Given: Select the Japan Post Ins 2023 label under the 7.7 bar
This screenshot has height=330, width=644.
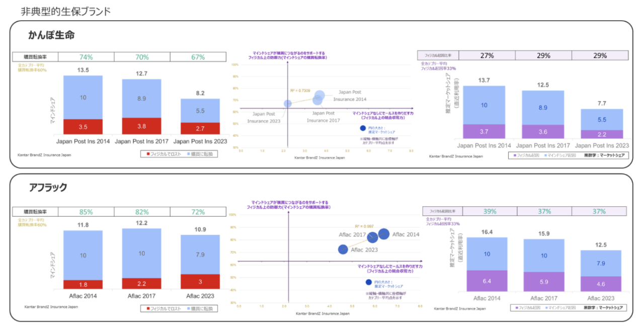Looking at the screenshot, I should tap(601, 145).
